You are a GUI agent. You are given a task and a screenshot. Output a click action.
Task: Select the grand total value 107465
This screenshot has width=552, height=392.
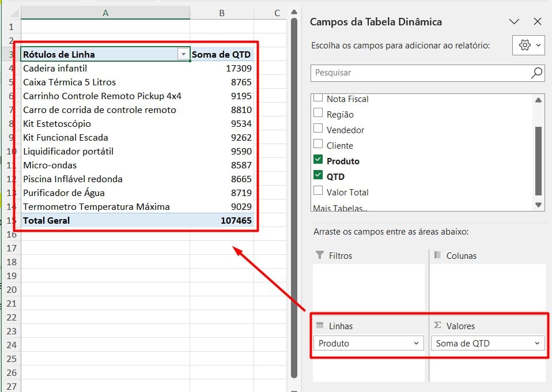[222, 220]
